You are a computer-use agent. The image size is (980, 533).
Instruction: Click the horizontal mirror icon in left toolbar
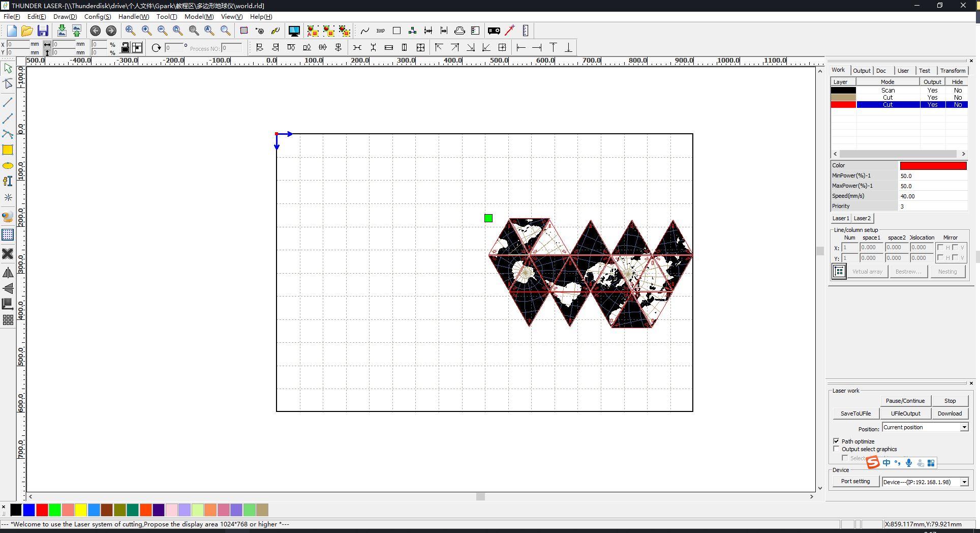[8, 273]
